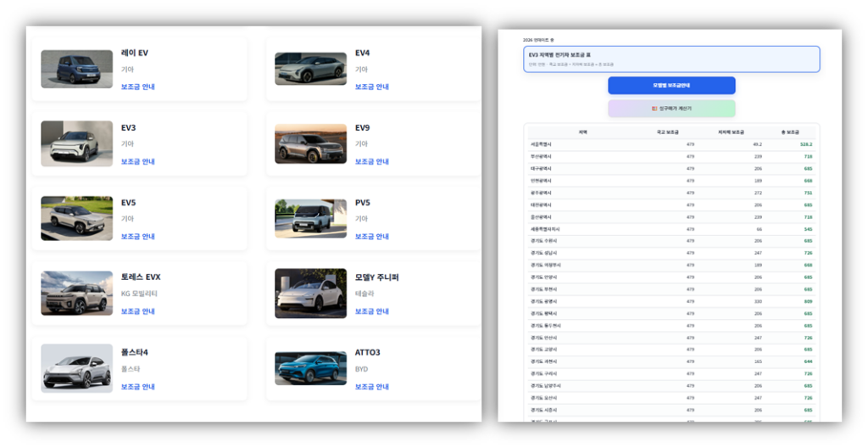Select the 토레스 EVX car photo
Viewport: 868px width, 448px height.
tap(77, 294)
